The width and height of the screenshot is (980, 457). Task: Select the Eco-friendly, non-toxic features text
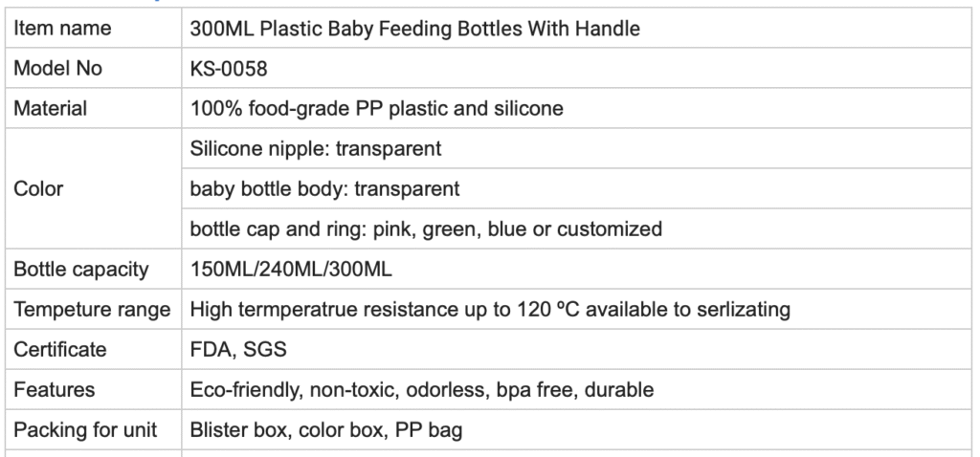click(422, 390)
